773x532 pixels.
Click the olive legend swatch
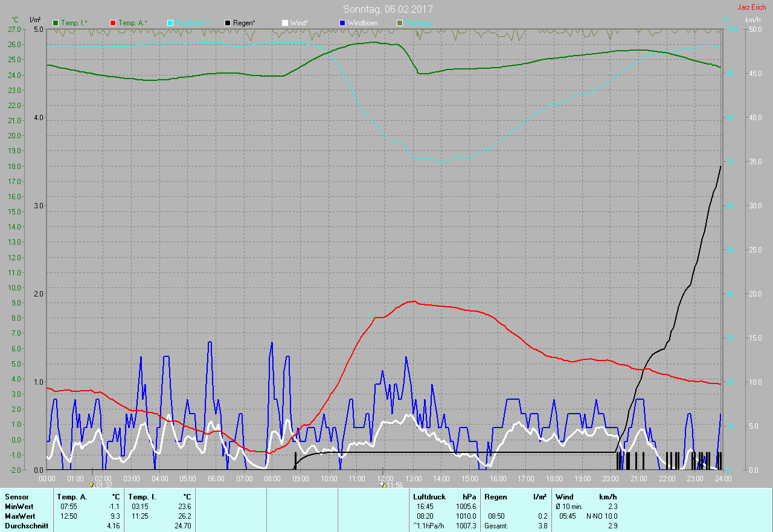tap(399, 23)
